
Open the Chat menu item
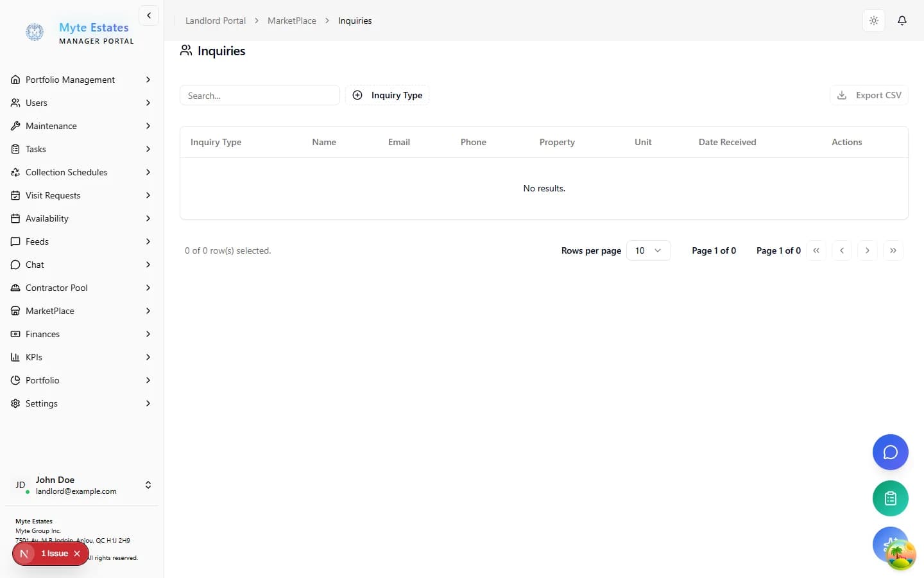coord(81,265)
